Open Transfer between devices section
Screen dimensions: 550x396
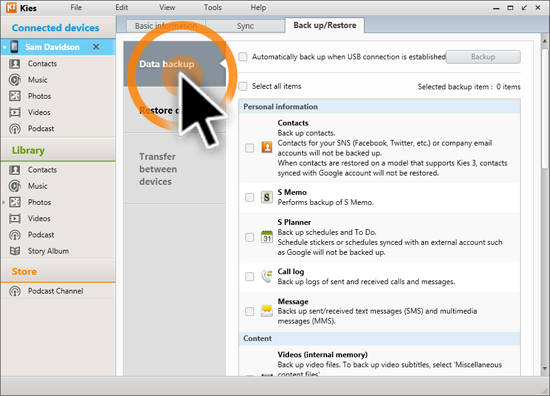(175, 169)
